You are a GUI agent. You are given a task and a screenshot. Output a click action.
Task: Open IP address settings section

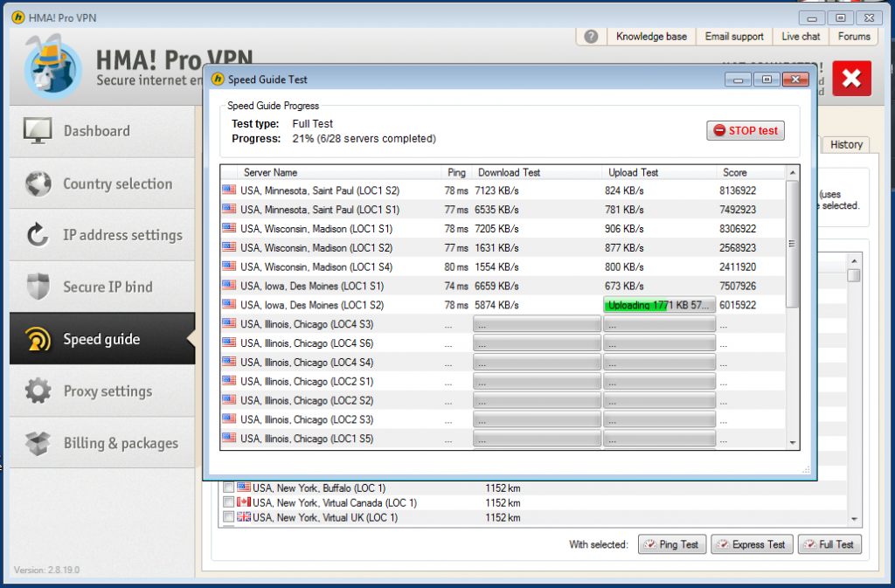coord(102,235)
